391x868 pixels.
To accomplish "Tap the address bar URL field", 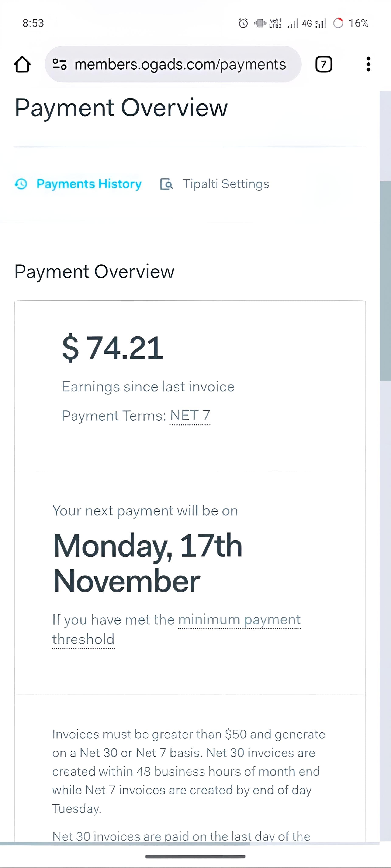I will tap(180, 64).
